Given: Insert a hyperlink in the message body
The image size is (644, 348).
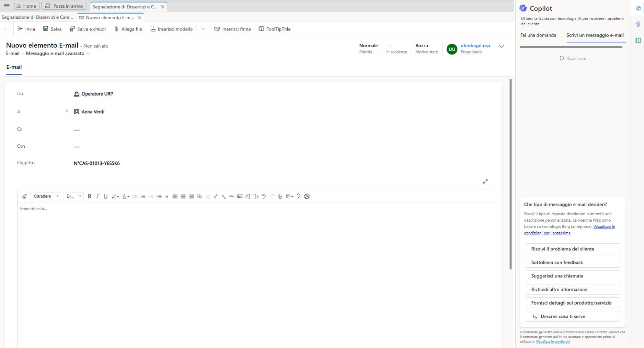Looking at the screenshot, I should (199, 196).
